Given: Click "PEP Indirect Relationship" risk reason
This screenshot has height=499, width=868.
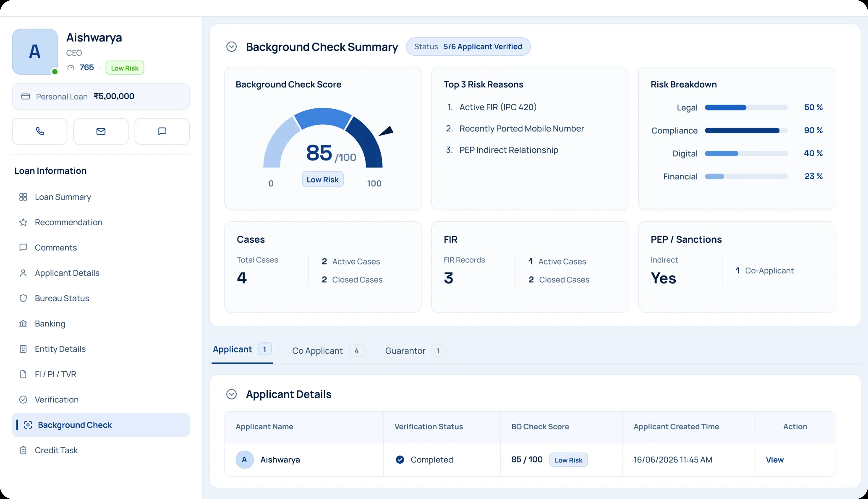Looking at the screenshot, I should [x=509, y=150].
